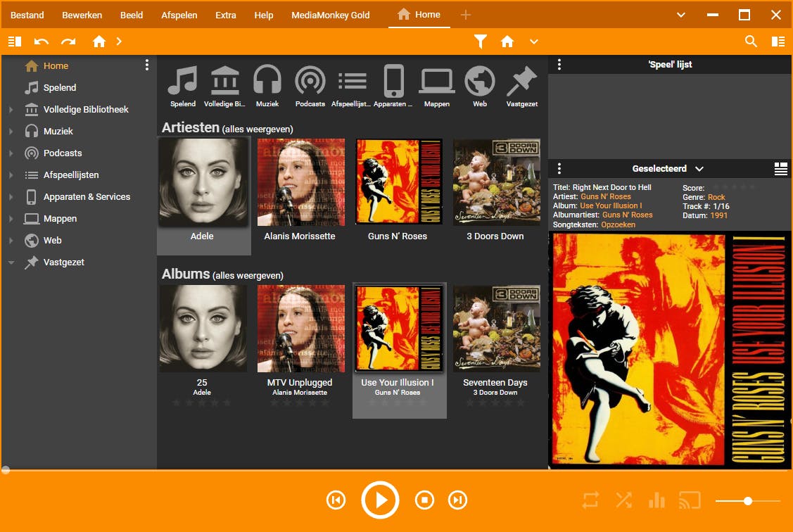Expand the Afspeellijsten tree node
Screen dimensions: 793x532
11,175
